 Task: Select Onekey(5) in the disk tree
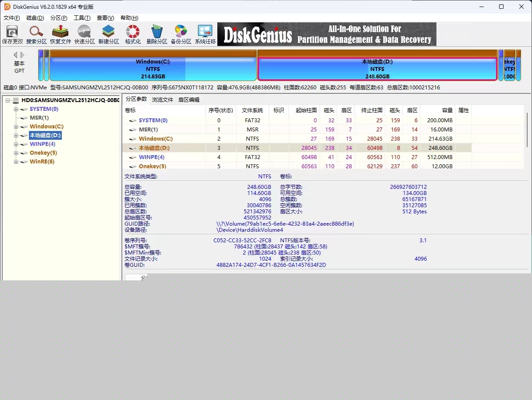[x=43, y=153]
